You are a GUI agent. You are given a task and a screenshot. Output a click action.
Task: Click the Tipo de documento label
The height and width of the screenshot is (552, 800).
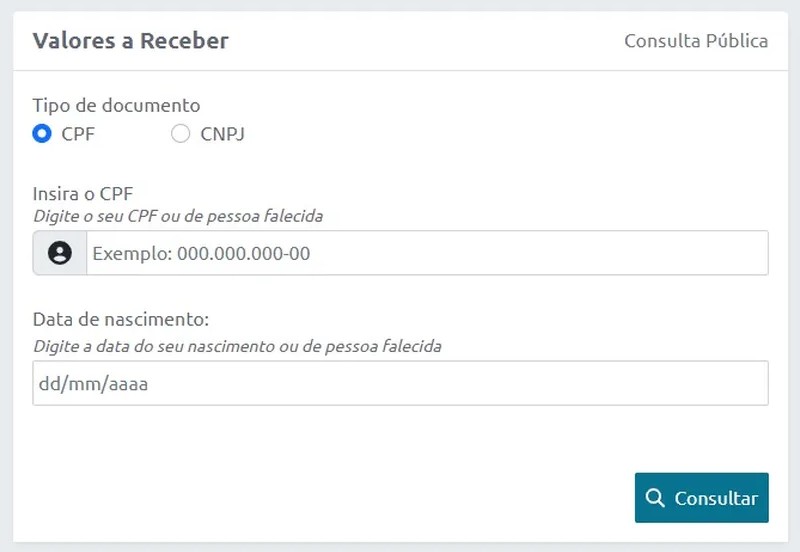click(x=116, y=105)
